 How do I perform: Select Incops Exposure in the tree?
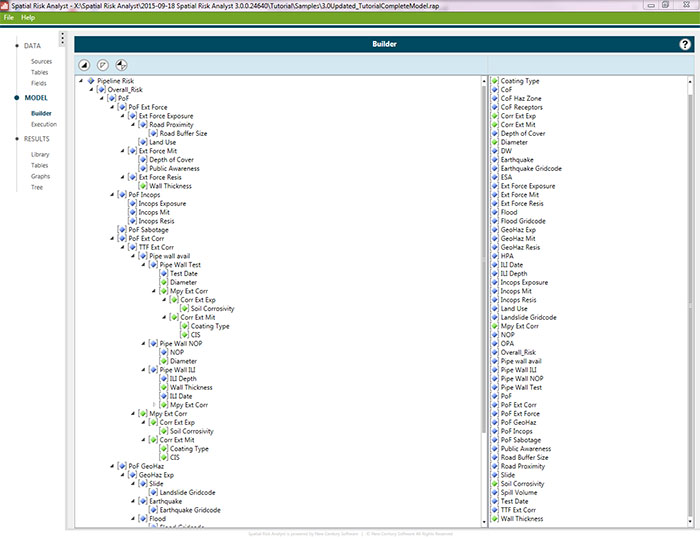coord(162,203)
